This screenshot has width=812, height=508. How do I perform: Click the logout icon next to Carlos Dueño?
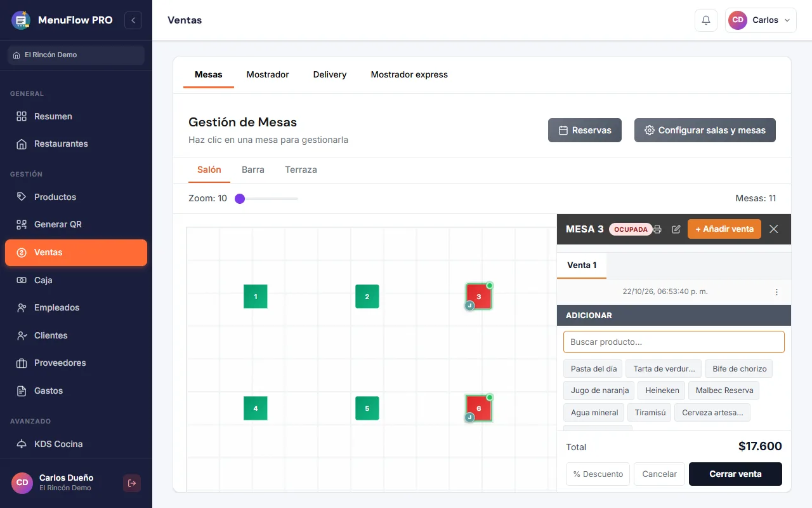click(x=132, y=483)
